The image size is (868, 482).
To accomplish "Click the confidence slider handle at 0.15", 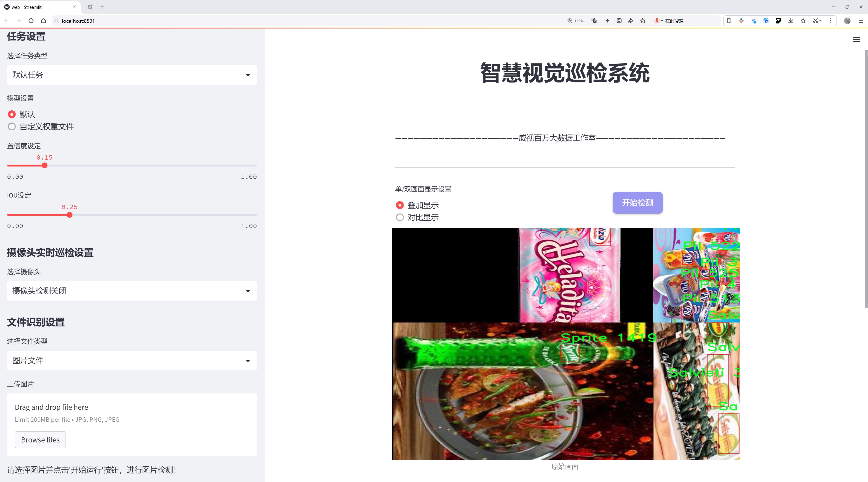I will tap(45, 166).
